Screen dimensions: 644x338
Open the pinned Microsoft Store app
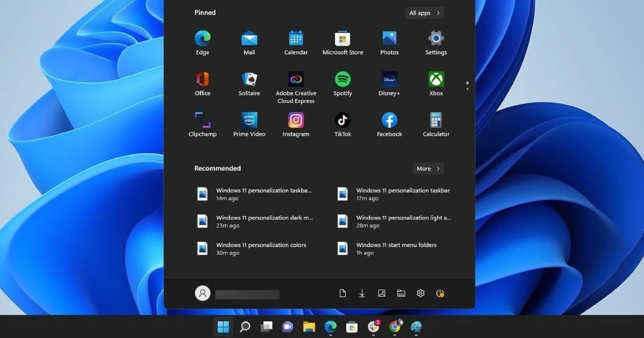point(342,42)
